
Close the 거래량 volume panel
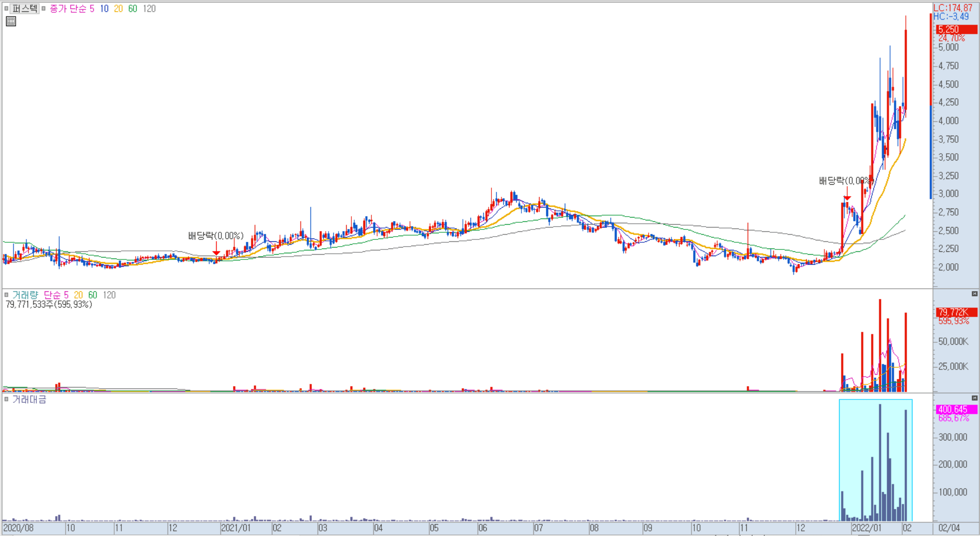pyautogui.click(x=974, y=294)
